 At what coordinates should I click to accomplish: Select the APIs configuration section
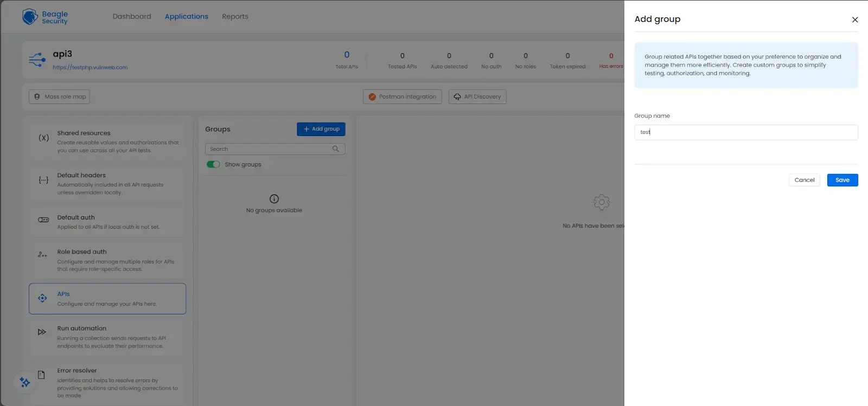(107, 299)
